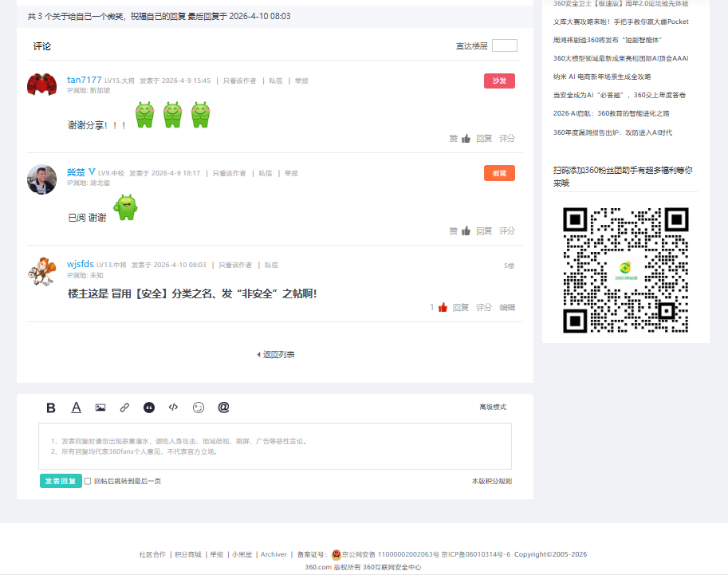Click 5楼 floor label
This screenshot has width=728, height=575.
pos(509,266)
